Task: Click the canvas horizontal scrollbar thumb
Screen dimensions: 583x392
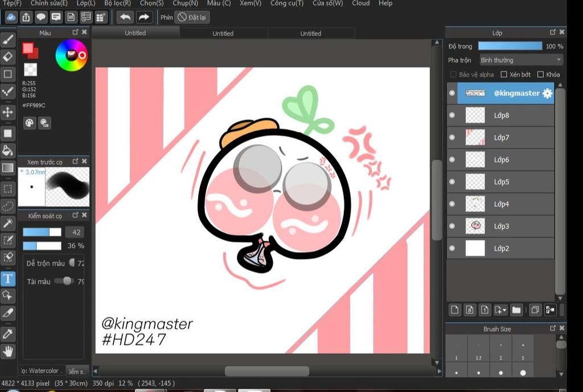Action: click(266, 371)
